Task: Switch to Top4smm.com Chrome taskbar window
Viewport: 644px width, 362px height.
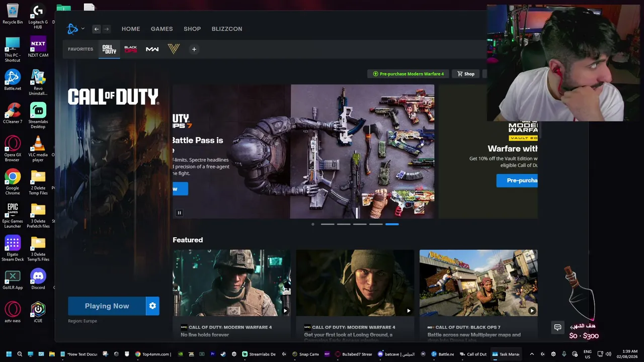Action: [153, 354]
